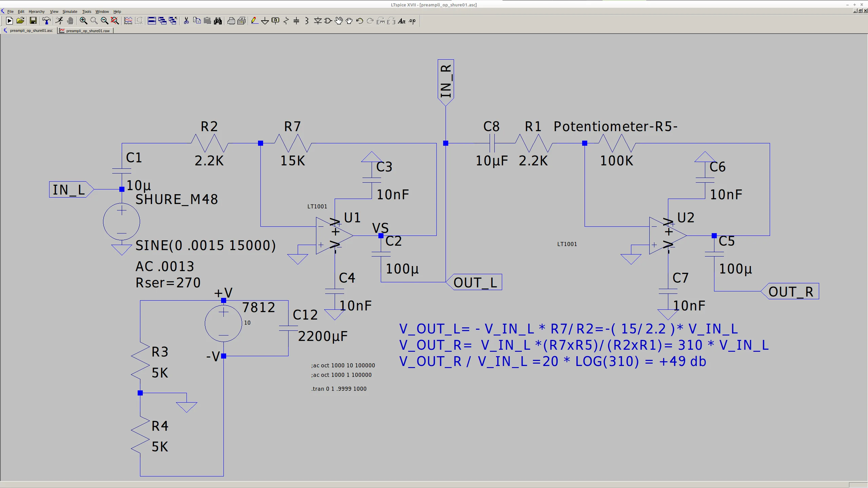This screenshot has width=868, height=488.
Task: Select the Inductor component tool
Action: click(307, 21)
